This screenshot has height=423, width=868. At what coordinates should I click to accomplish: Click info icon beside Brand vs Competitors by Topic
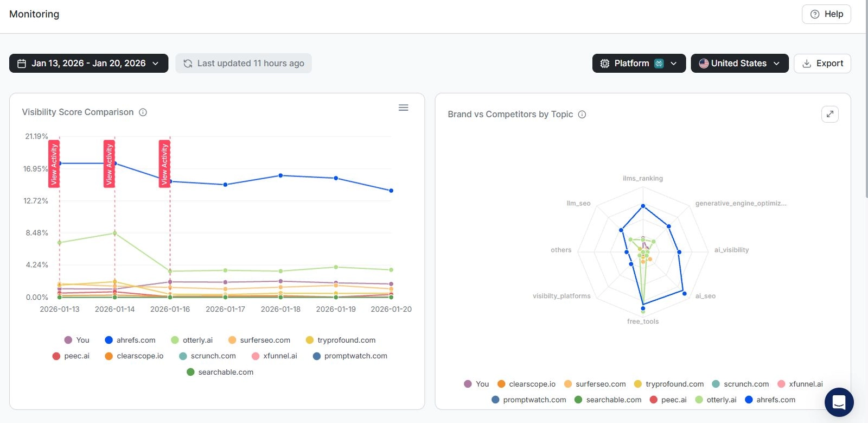coord(582,115)
